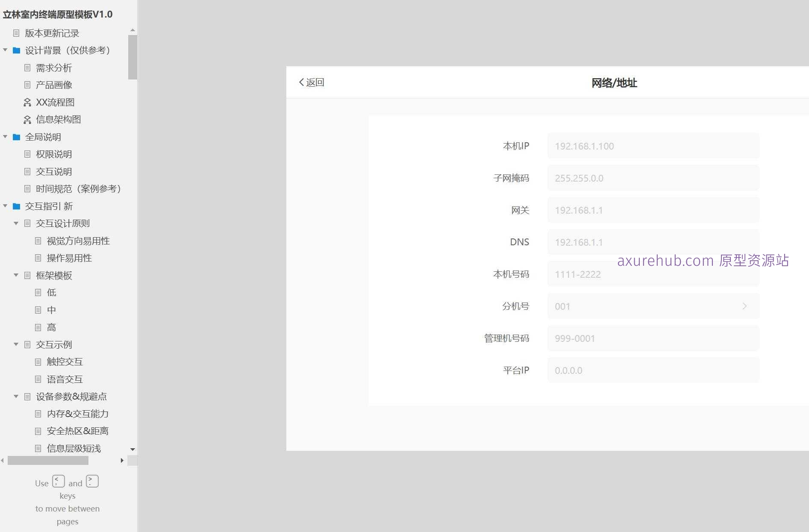
Task: Open the 分机号 selector chevron
Action: [x=744, y=306]
